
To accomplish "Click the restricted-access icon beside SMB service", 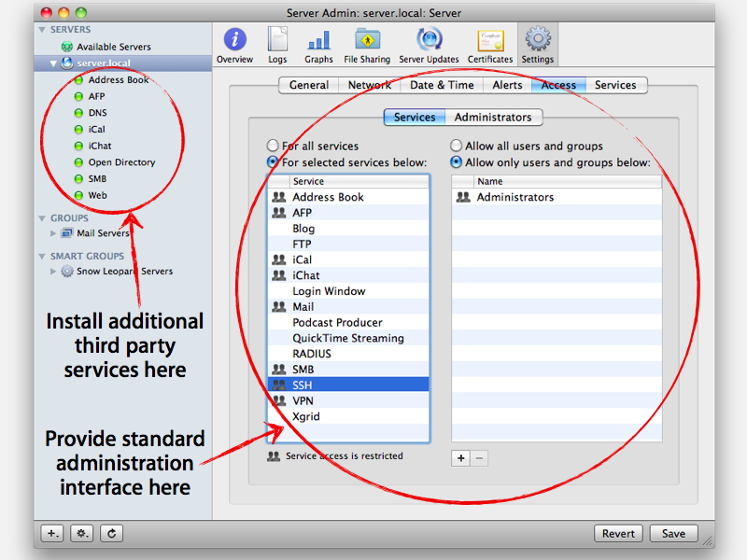I will [278, 369].
